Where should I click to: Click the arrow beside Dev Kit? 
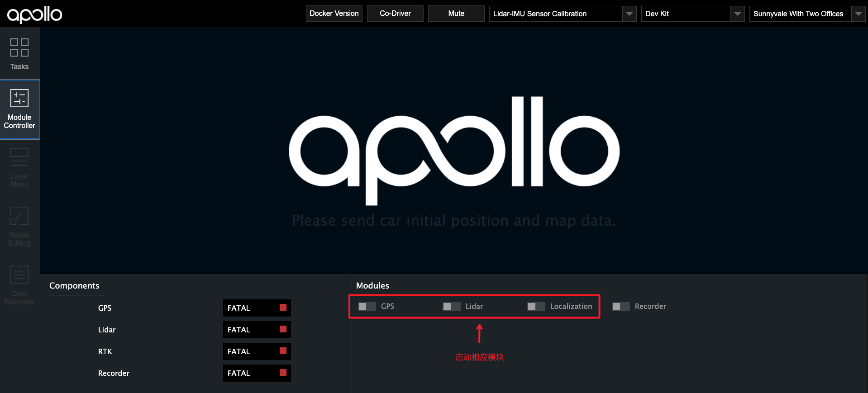[738, 14]
